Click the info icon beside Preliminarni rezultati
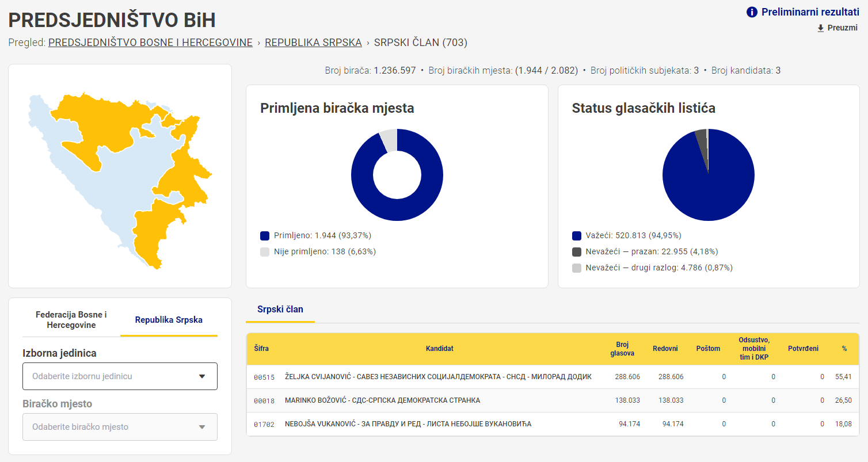This screenshot has width=868, height=462. [752, 12]
